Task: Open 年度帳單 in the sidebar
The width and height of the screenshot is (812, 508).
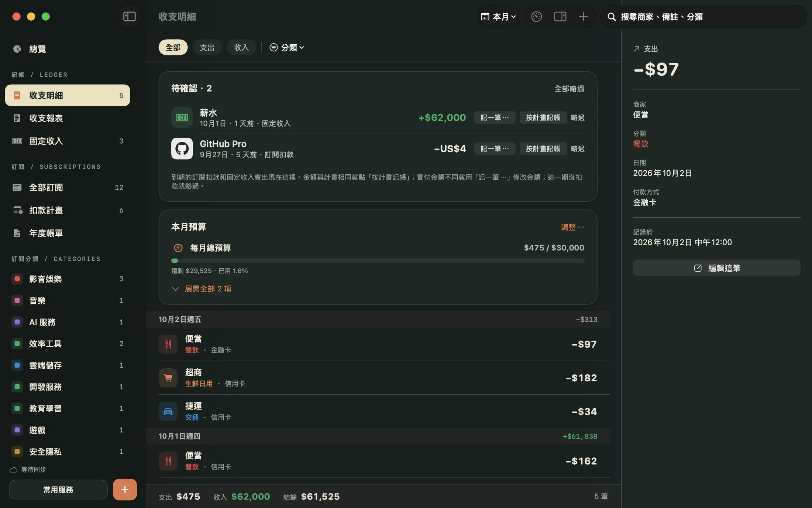Action: (68, 233)
